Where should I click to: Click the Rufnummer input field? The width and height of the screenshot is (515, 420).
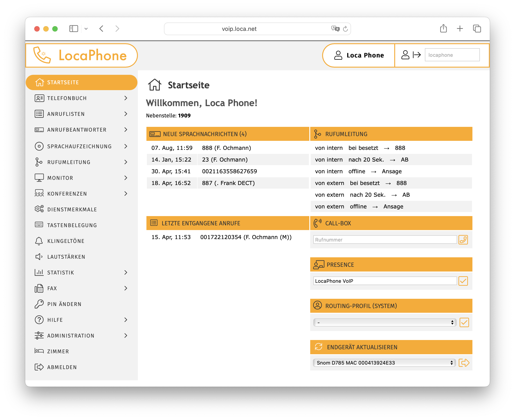[385, 240]
